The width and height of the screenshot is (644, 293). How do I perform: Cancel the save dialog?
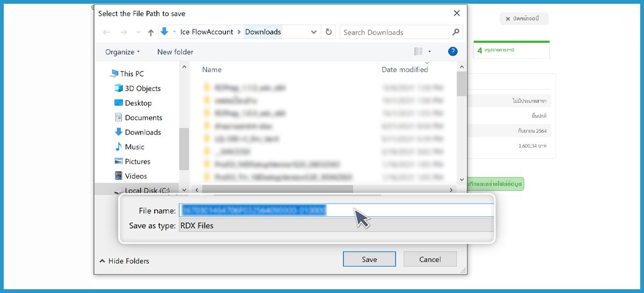430,259
